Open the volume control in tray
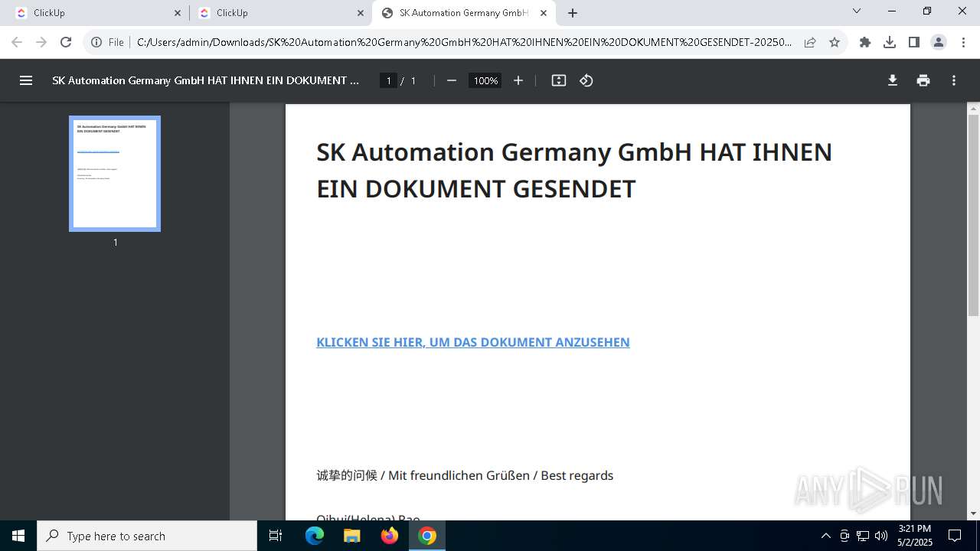 pos(881,536)
